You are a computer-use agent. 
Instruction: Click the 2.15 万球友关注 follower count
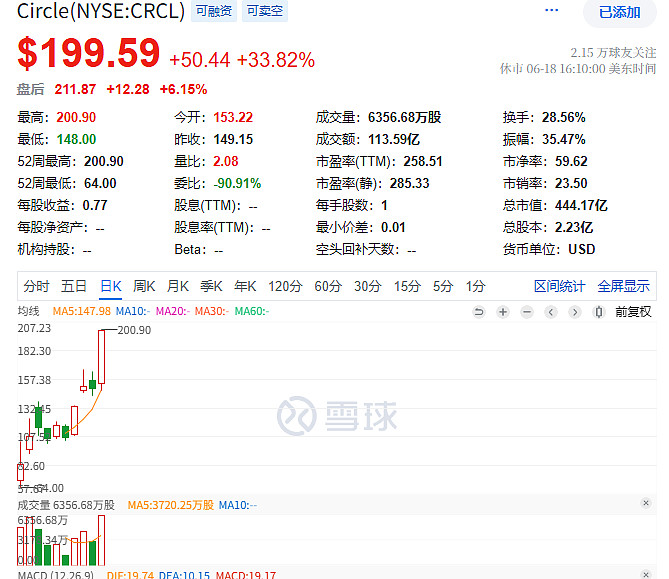click(613, 53)
